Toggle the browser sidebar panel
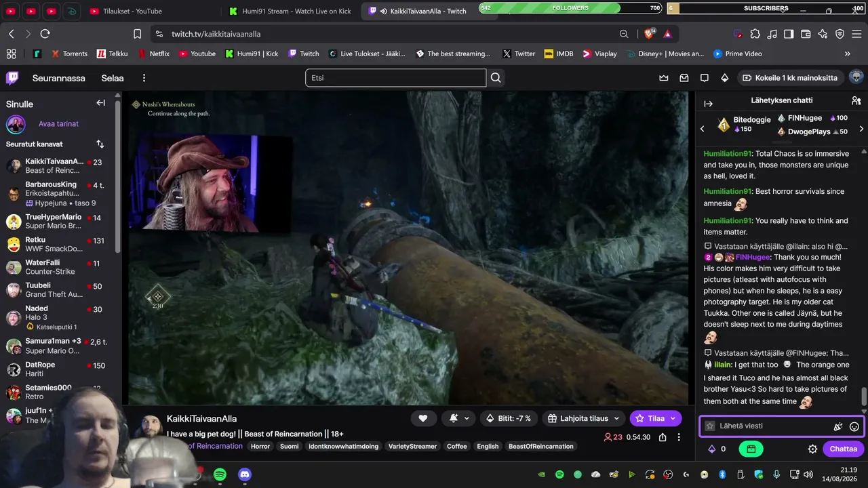This screenshot has height=488, width=868. [789, 34]
